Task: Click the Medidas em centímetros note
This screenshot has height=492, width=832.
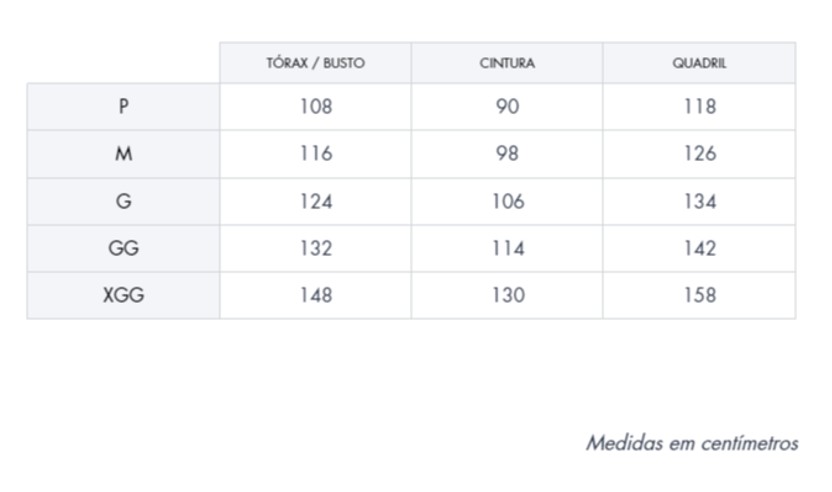Action: [x=692, y=443]
